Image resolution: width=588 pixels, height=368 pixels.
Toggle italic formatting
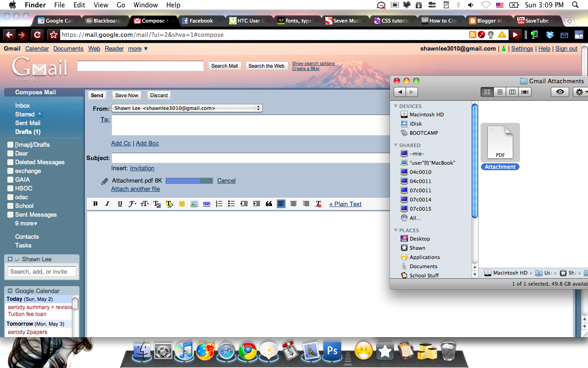[107, 203]
